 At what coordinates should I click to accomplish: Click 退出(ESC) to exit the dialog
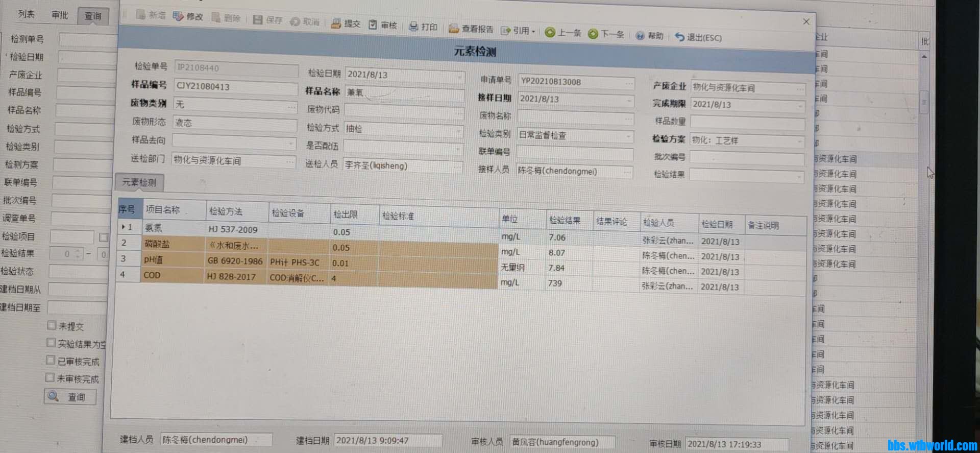point(698,37)
